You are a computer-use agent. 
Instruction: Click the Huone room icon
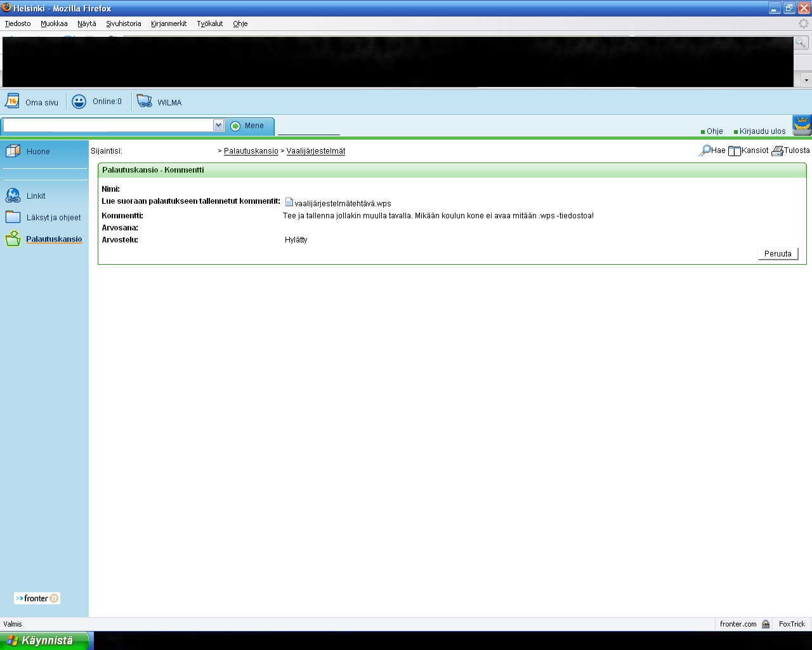[13, 151]
